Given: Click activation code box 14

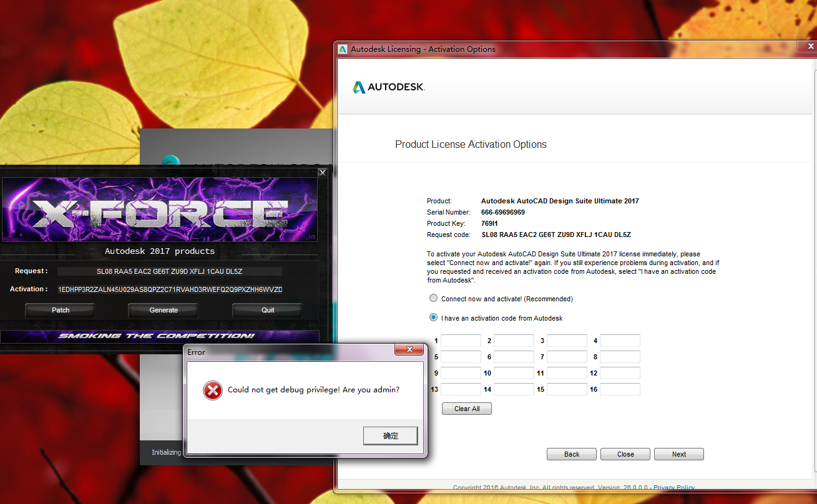Looking at the screenshot, I should click(514, 389).
